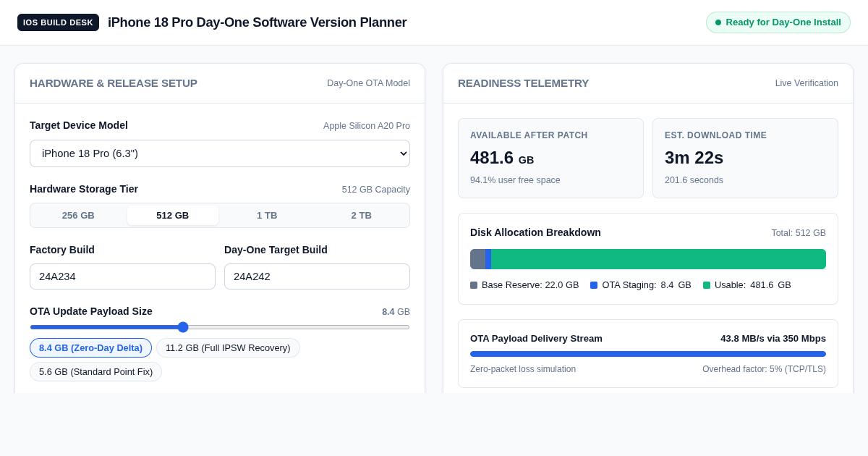Click the '201.6 seconds' text

point(694,180)
